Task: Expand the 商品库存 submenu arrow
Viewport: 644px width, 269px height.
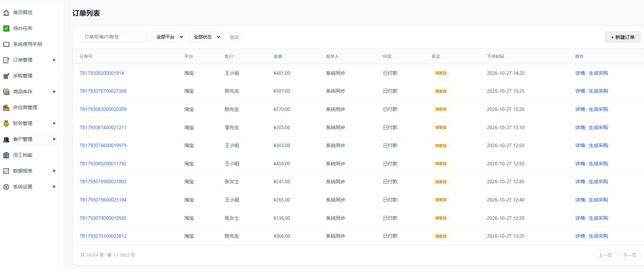Action: pyautogui.click(x=54, y=92)
